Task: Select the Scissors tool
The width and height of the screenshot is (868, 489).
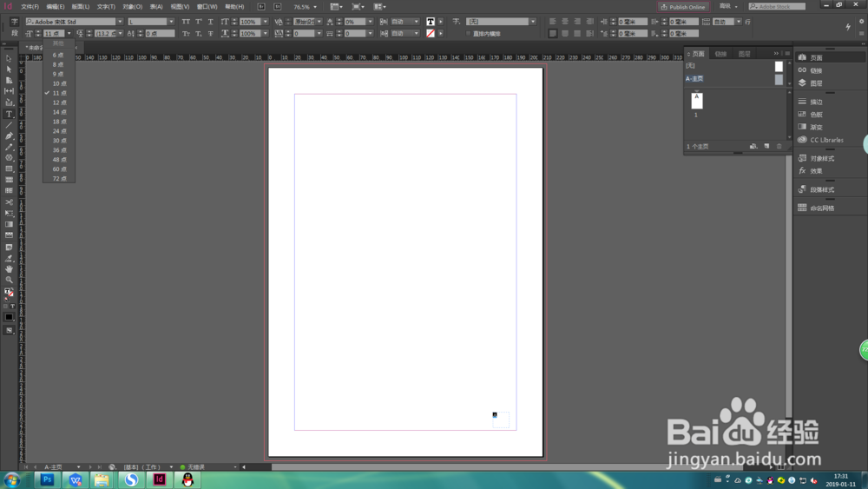Action: 9,202
